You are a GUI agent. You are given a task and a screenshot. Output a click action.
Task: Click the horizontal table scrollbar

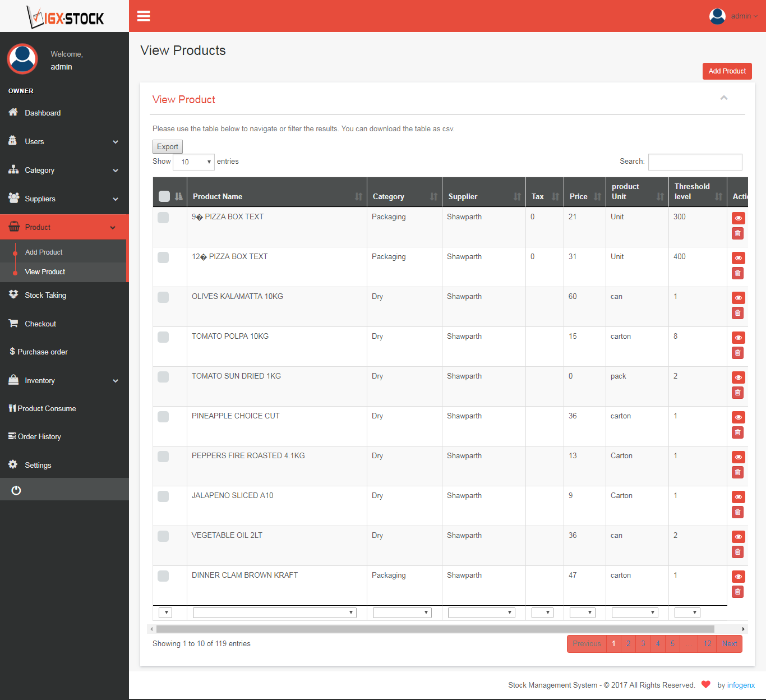click(x=435, y=629)
